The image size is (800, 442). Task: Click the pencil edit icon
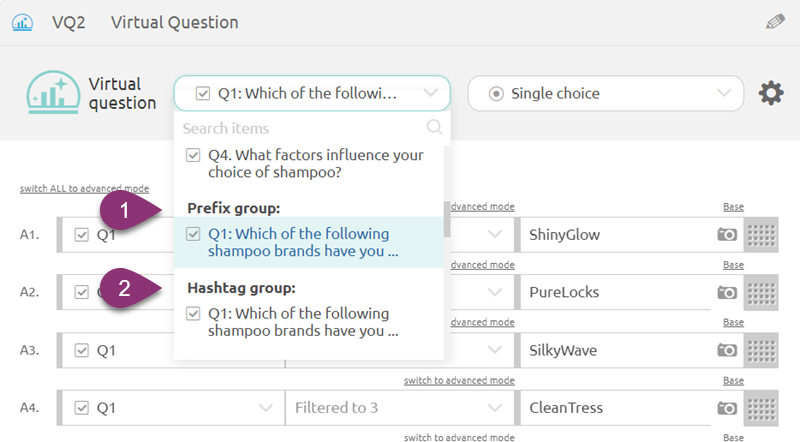[x=775, y=22]
